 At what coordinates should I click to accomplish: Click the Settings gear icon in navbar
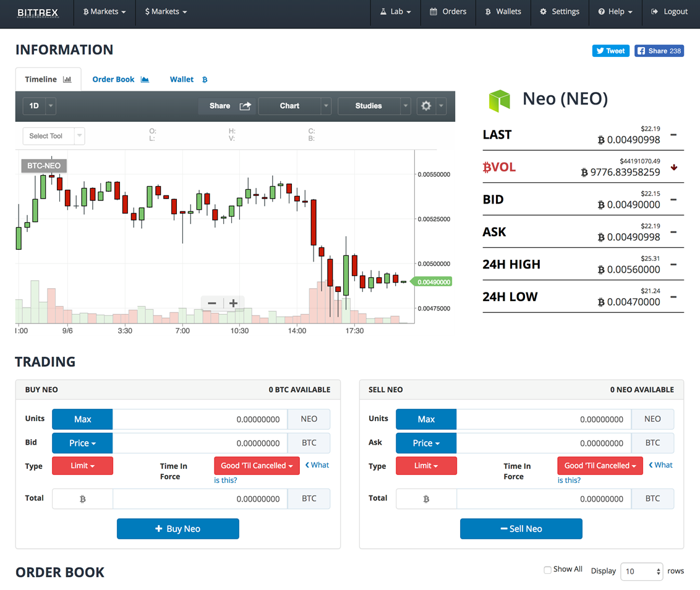click(543, 12)
